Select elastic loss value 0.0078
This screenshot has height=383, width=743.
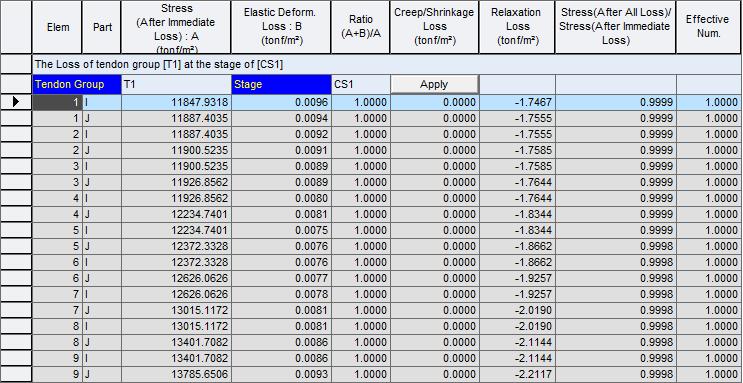281,294
